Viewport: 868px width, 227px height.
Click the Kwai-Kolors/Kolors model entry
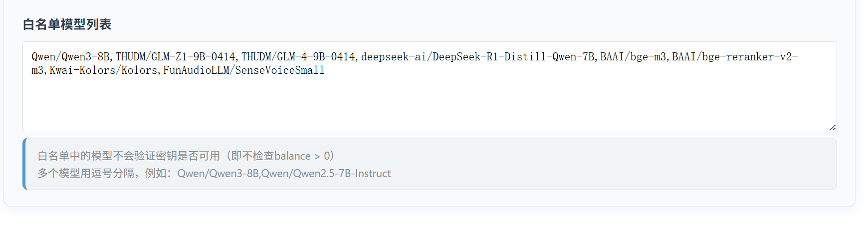(x=103, y=70)
